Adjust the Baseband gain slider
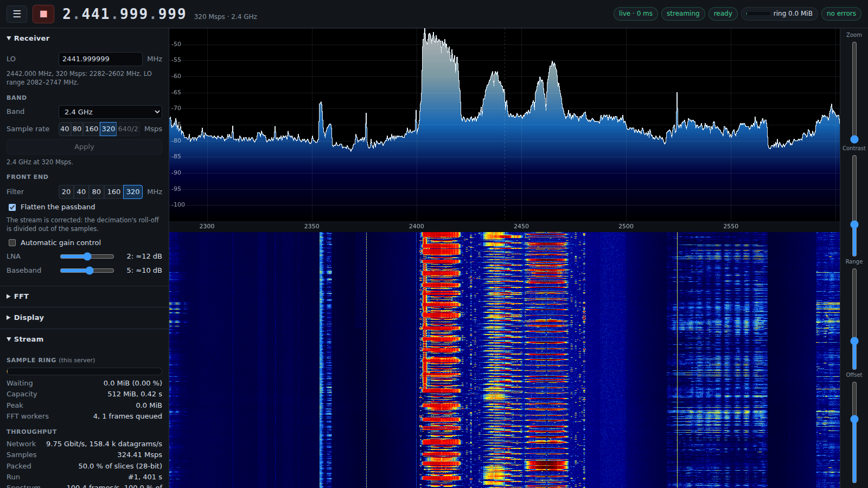 tap(87, 271)
